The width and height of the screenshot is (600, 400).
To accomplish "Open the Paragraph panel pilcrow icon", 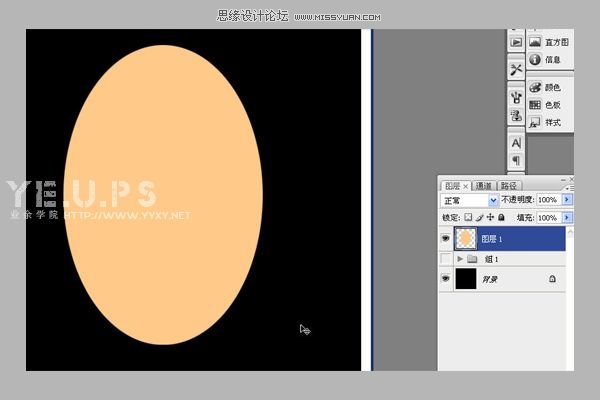I will [x=516, y=160].
